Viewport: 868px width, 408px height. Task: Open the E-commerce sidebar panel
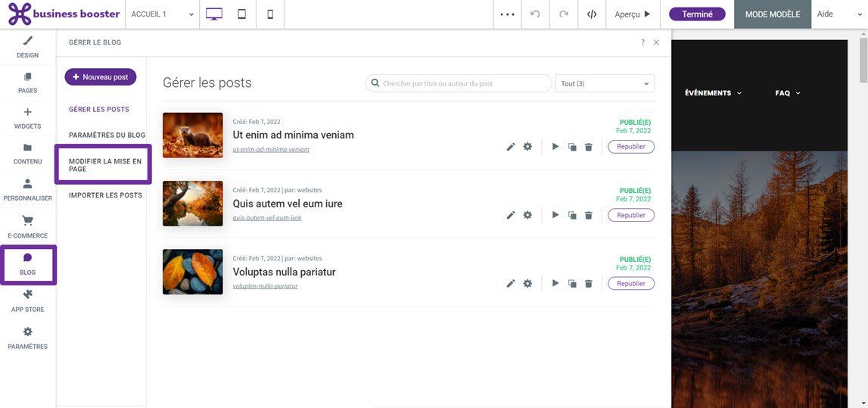click(x=28, y=226)
